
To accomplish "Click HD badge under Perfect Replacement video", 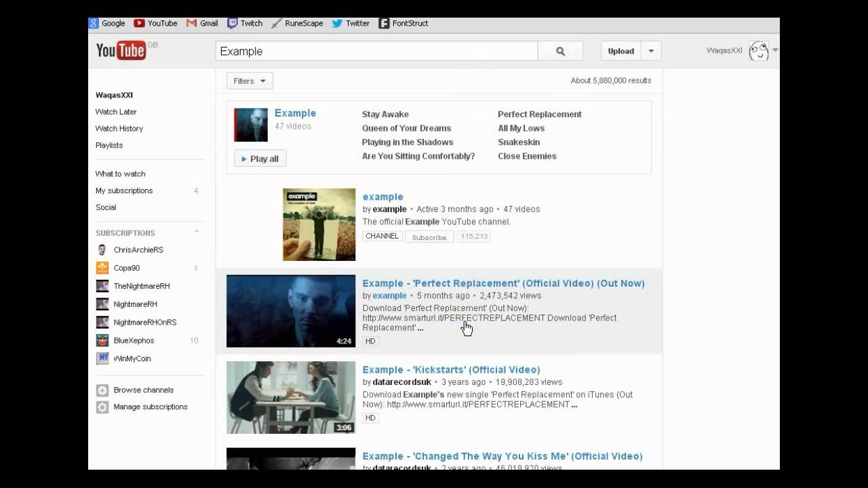I will (370, 342).
